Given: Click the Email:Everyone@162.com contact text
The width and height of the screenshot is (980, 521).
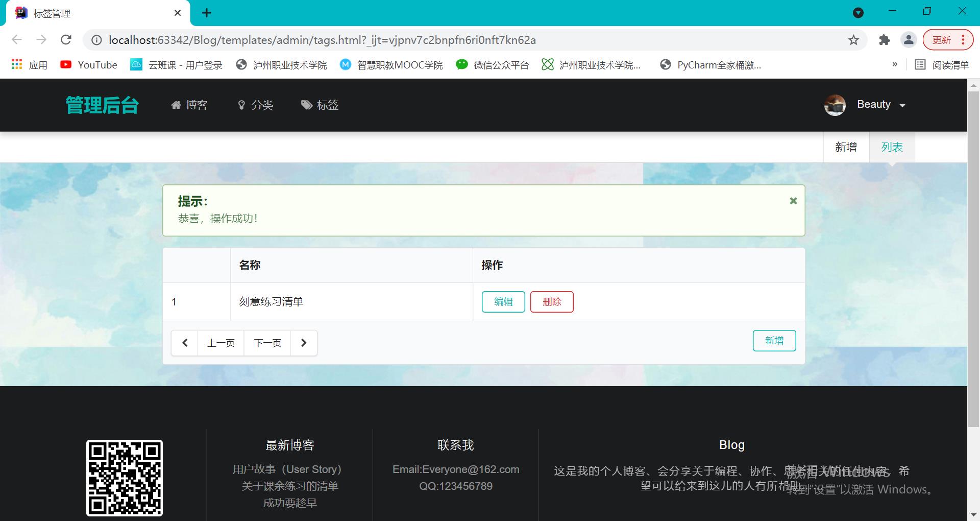Looking at the screenshot, I should click(x=456, y=469).
